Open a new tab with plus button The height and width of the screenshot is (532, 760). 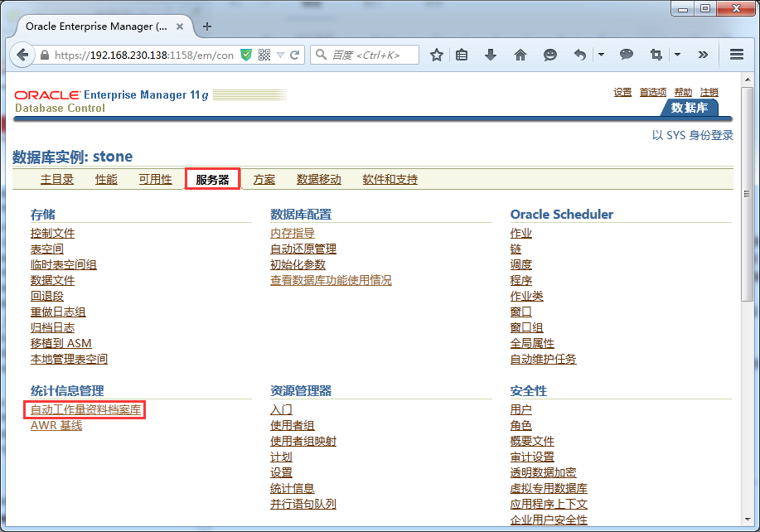pyautogui.click(x=207, y=26)
